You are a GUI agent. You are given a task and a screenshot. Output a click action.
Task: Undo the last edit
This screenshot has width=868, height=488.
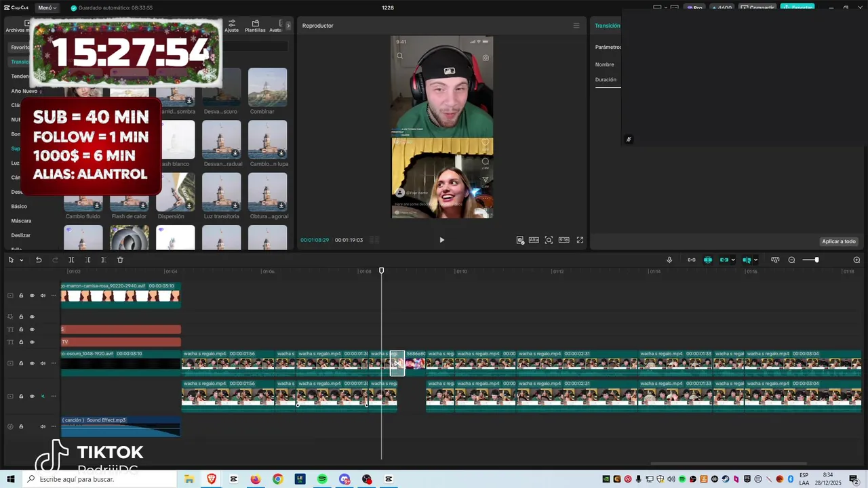(x=39, y=260)
